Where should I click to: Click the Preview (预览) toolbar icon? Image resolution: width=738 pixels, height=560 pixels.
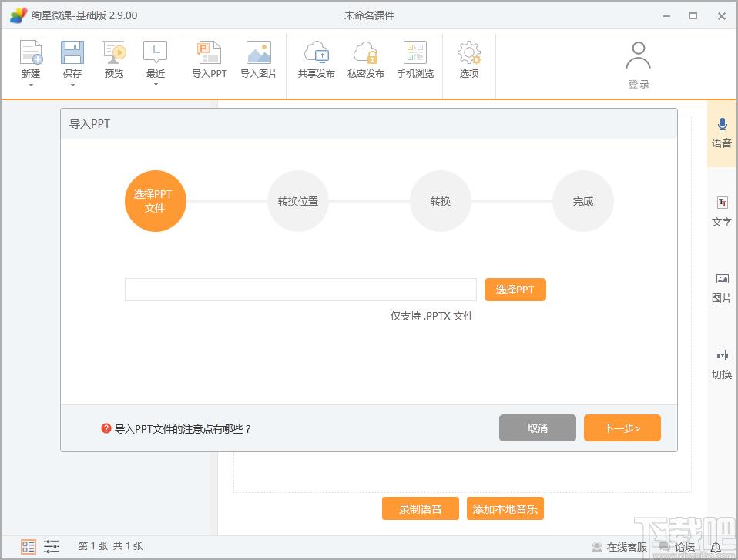tap(114, 53)
